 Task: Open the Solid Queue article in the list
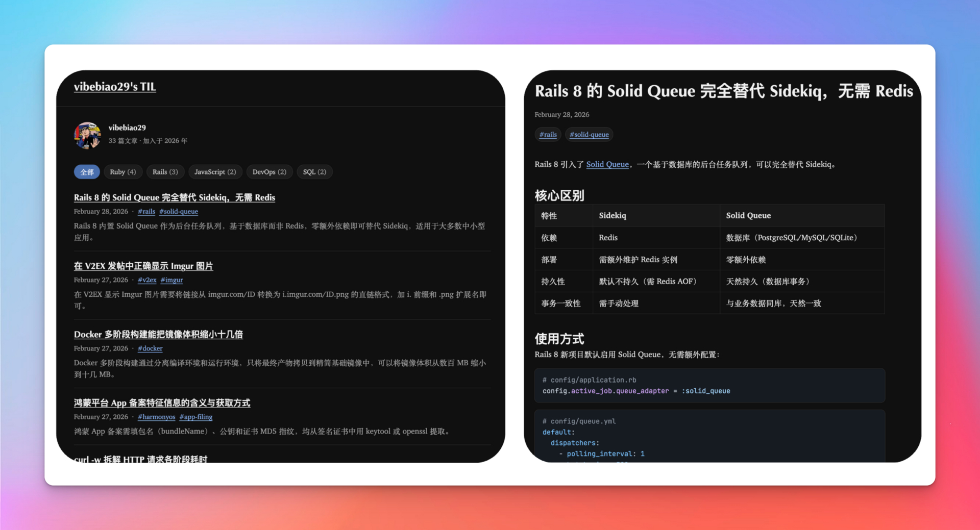(x=174, y=197)
